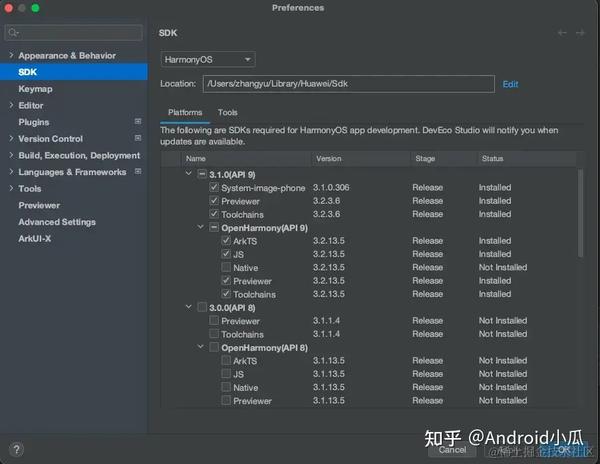Sort by the Name column header
Viewport: 600px width, 464px height.
245,158
